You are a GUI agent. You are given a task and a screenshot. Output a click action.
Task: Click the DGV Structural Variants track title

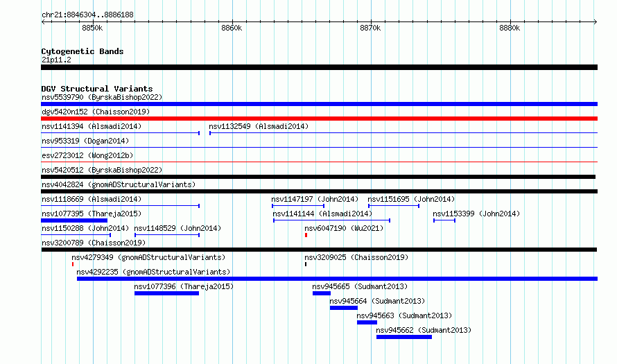pyautogui.click(x=97, y=89)
